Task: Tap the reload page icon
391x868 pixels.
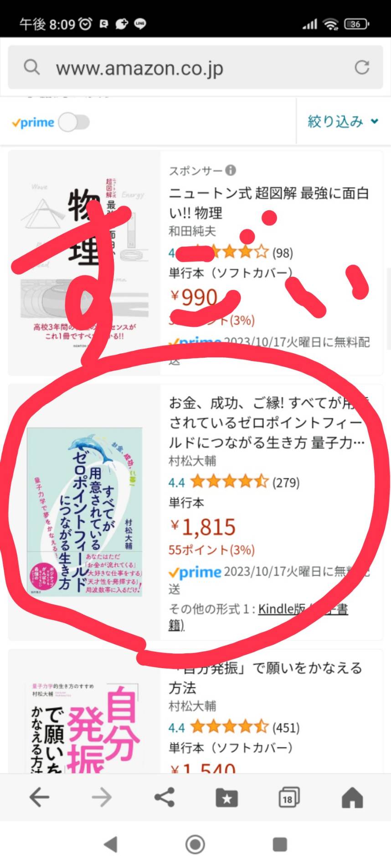Action: [x=362, y=67]
